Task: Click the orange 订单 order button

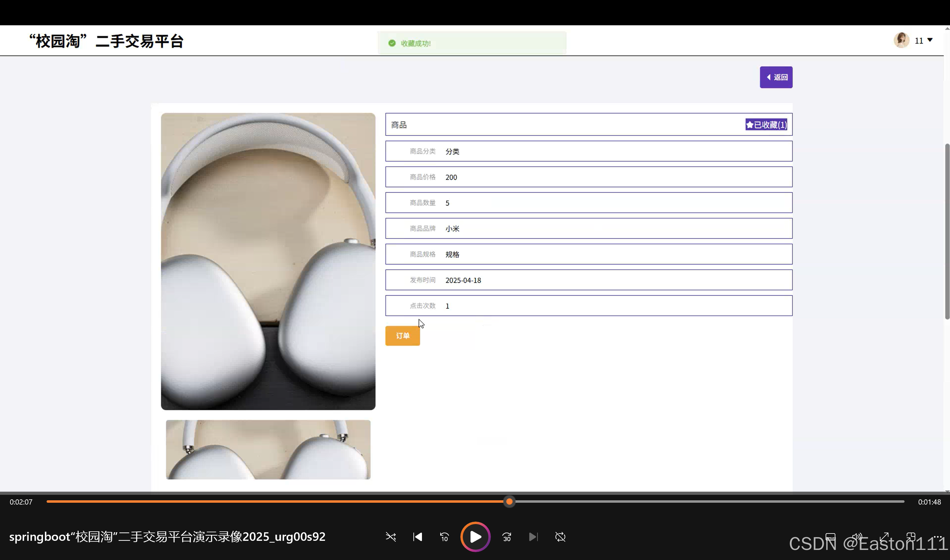Action: [402, 335]
